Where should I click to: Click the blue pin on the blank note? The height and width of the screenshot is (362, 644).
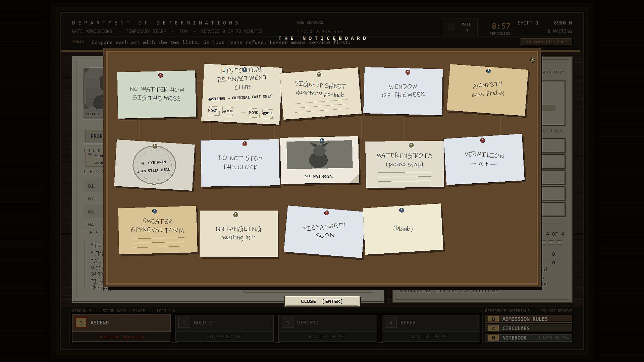401,210
